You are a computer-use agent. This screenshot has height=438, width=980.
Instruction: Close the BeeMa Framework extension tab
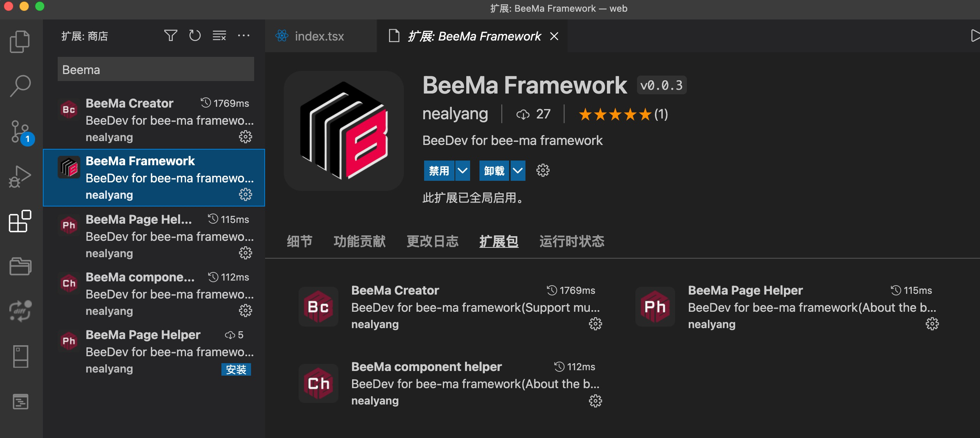point(554,36)
